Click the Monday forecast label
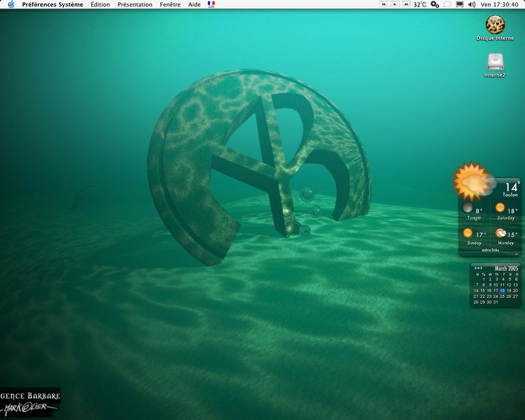525x420 pixels. pyautogui.click(x=505, y=243)
